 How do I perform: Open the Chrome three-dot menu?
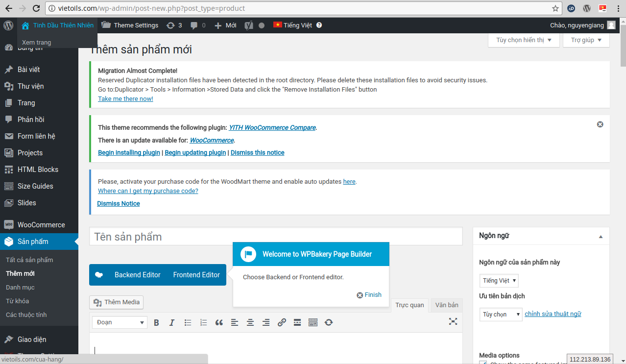click(619, 8)
